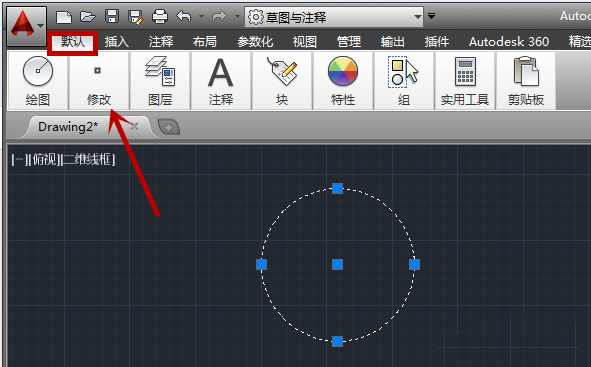
Task: Click the Save As icon
Action: [x=136, y=17]
